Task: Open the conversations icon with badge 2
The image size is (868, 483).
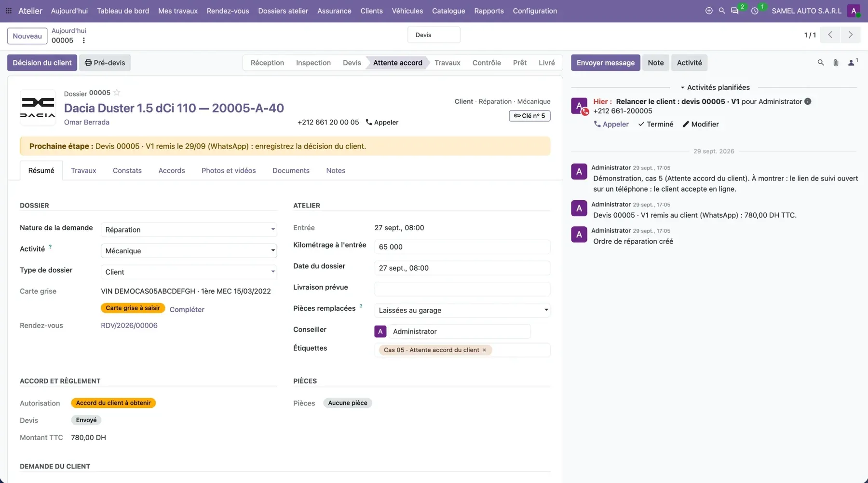Action: [x=735, y=11]
